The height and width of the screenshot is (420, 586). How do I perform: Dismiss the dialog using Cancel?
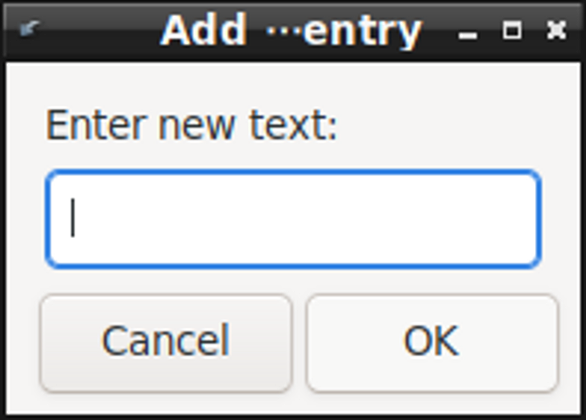click(166, 343)
